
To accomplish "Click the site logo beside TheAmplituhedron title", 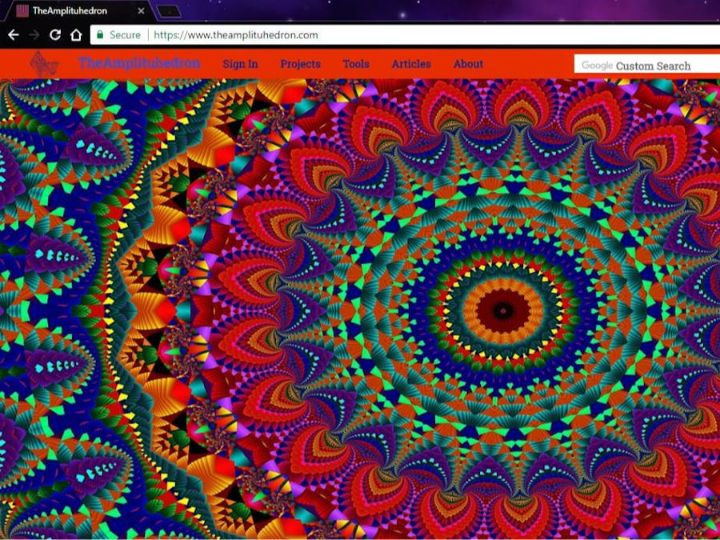I will tap(44, 64).
